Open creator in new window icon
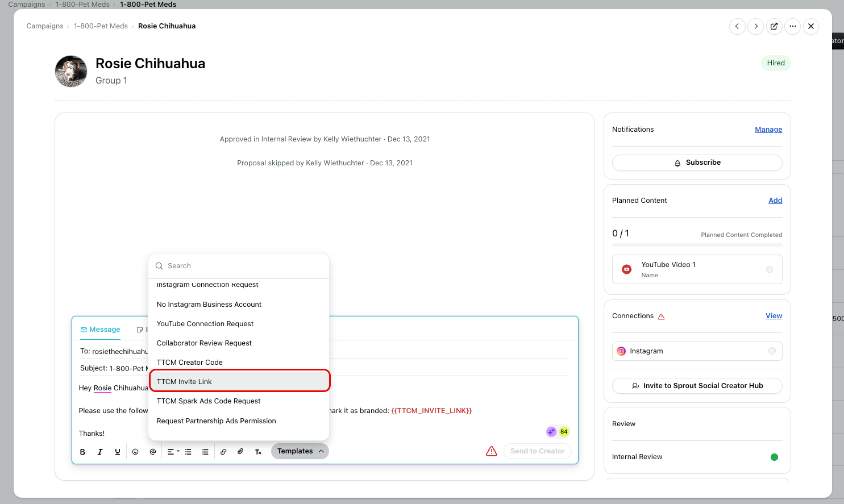 point(774,26)
